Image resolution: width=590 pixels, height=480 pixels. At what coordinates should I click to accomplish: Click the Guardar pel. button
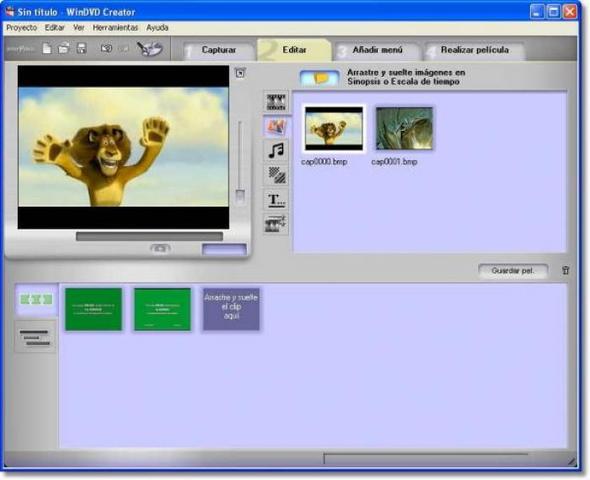tap(513, 271)
